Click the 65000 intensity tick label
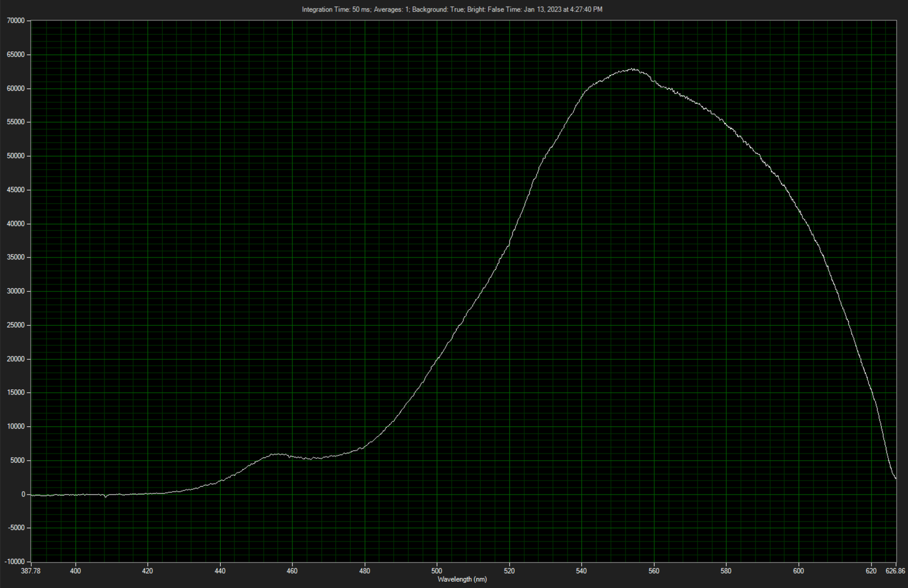The height and width of the screenshot is (588, 908). pyautogui.click(x=15, y=55)
